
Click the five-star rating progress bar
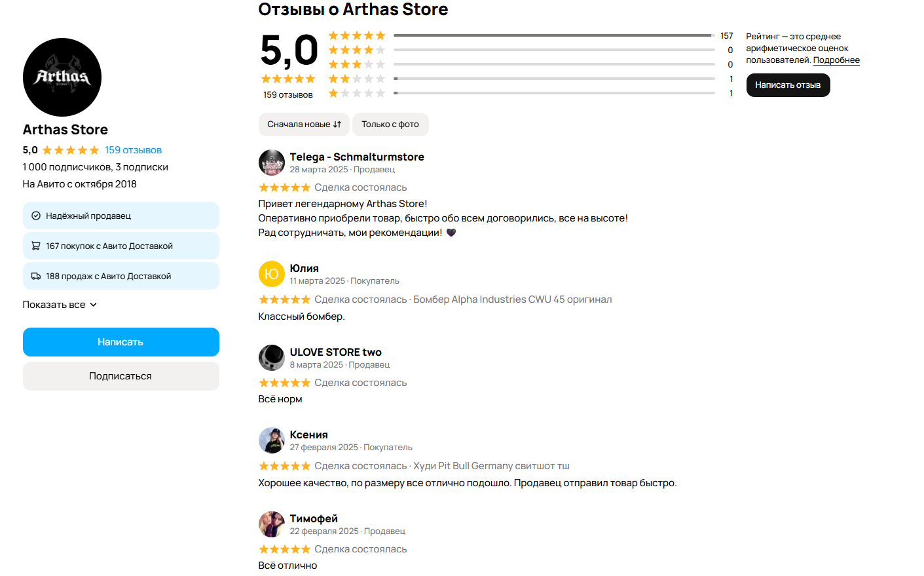553,35
